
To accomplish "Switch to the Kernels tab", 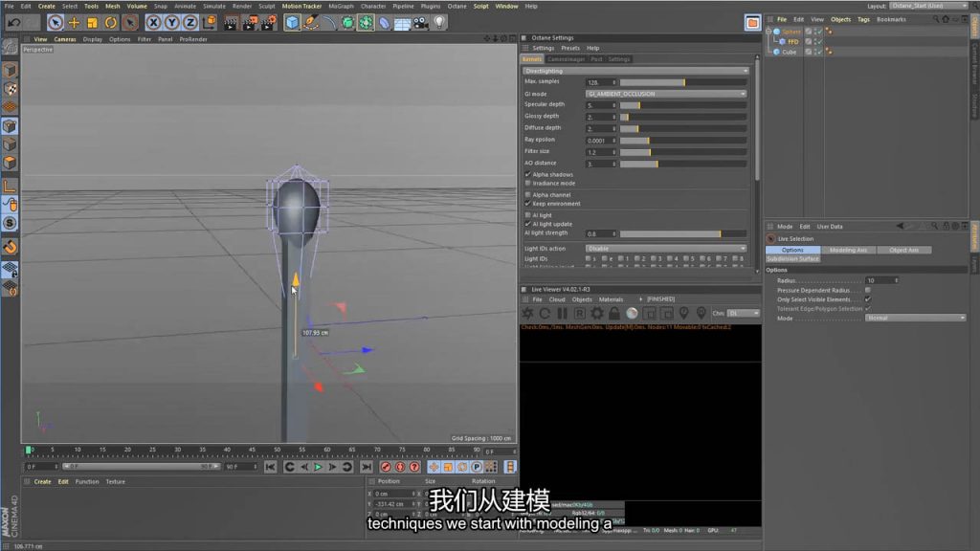I will pos(532,59).
